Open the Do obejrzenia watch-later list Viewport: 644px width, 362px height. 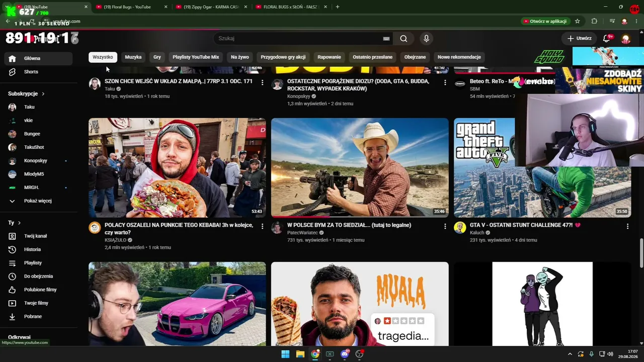pyautogui.click(x=38, y=276)
